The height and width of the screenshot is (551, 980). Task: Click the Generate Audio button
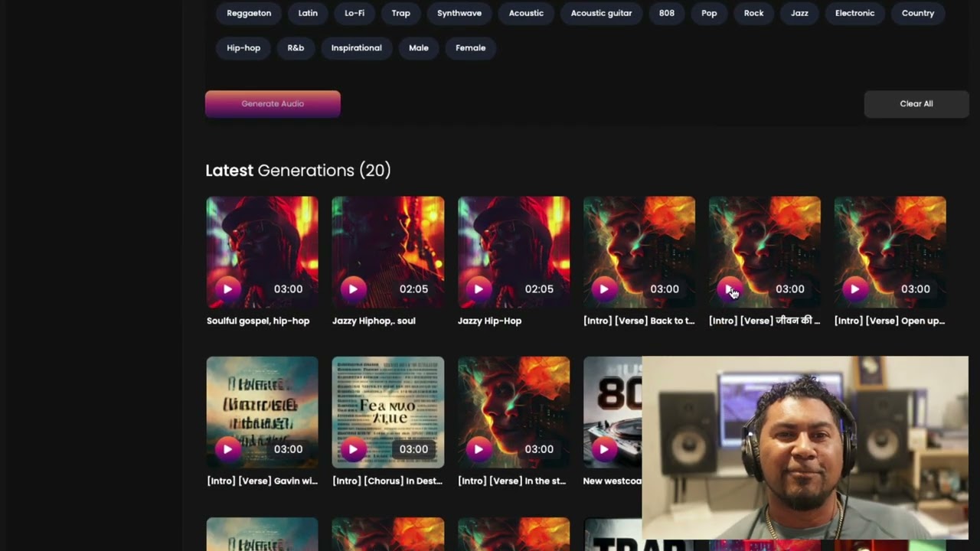tap(273, 104)
